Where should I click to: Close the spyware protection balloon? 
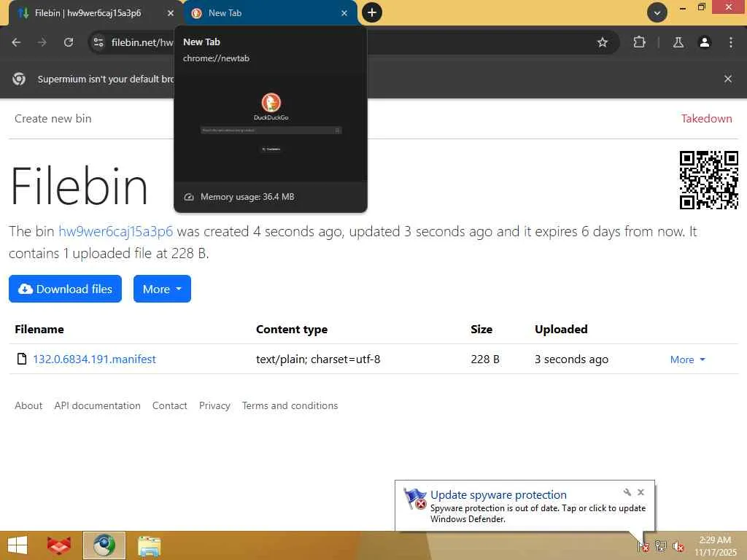pyautogui.click(x=640, y=492)
